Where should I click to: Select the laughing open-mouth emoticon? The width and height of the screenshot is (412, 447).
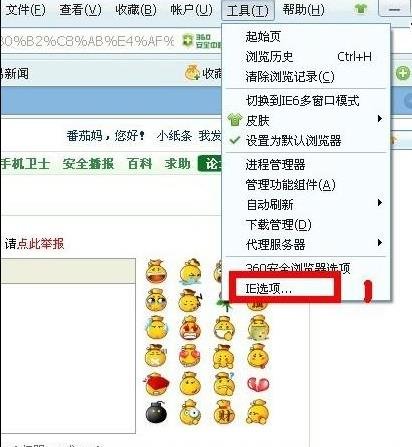pyautogui.click(x=156, y=271)
